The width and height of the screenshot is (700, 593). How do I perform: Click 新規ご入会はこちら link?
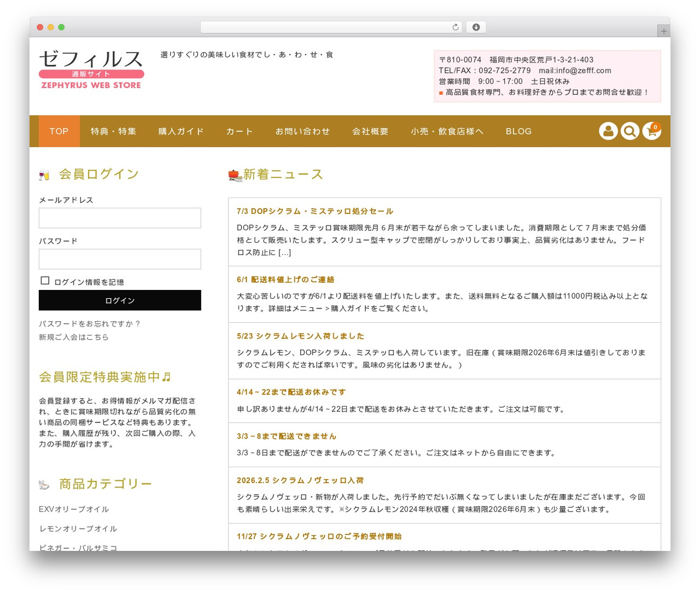pyautogui.click(x=74, y=337)
